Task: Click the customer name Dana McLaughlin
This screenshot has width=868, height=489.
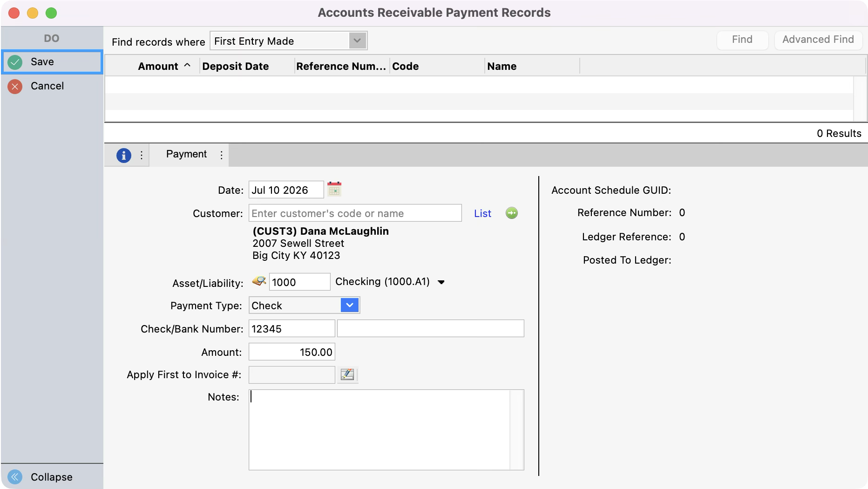Action: pyautogui.click(x=344, y=231)
